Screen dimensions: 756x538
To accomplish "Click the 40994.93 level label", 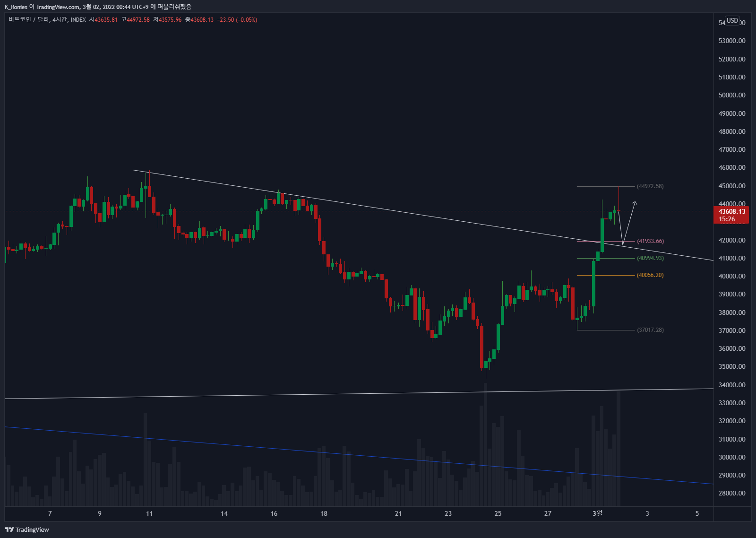I will (650, 258).
